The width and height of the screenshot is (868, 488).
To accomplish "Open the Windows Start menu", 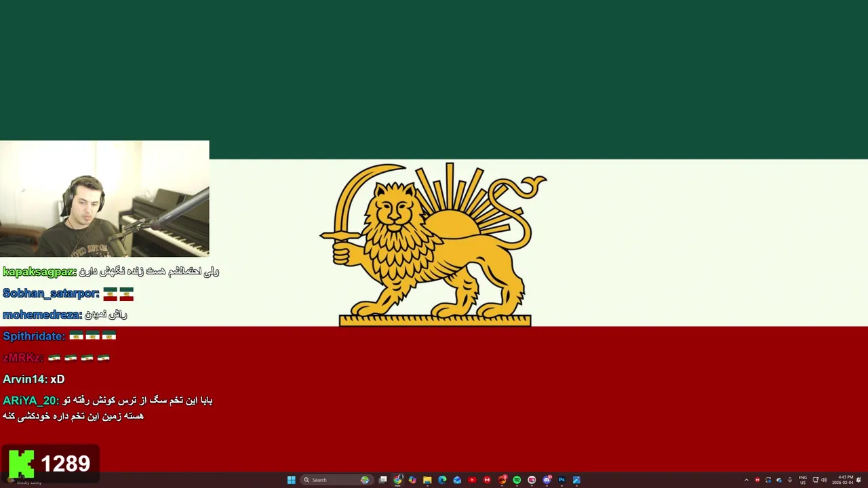I will pos(291,480).
